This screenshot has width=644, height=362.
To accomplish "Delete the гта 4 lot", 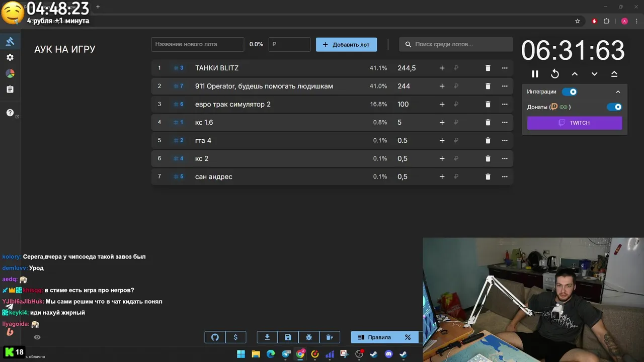I will tap(488, 140).
